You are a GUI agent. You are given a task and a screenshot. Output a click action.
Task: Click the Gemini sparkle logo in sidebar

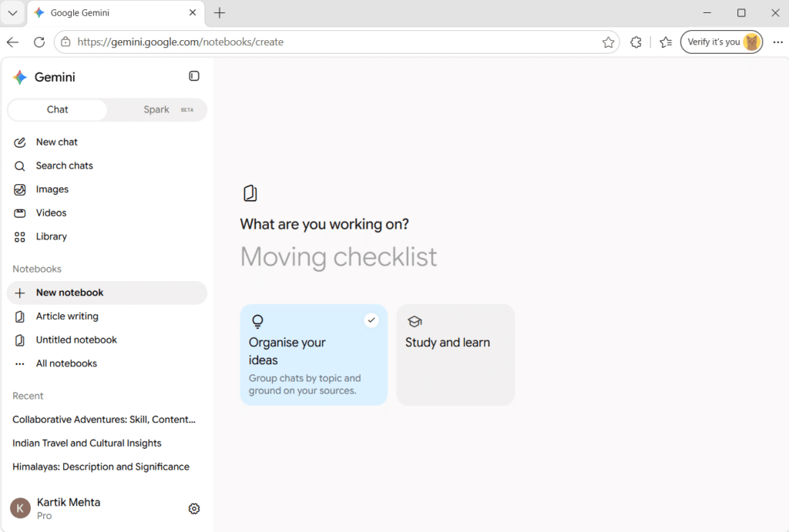coord(19,77)
